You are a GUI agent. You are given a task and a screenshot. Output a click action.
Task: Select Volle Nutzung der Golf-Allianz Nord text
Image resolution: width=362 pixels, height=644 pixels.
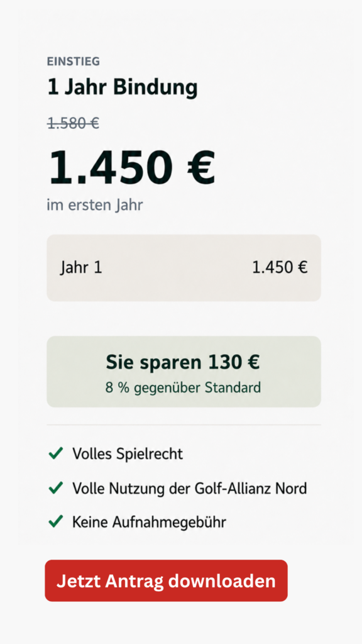(190, 488)
